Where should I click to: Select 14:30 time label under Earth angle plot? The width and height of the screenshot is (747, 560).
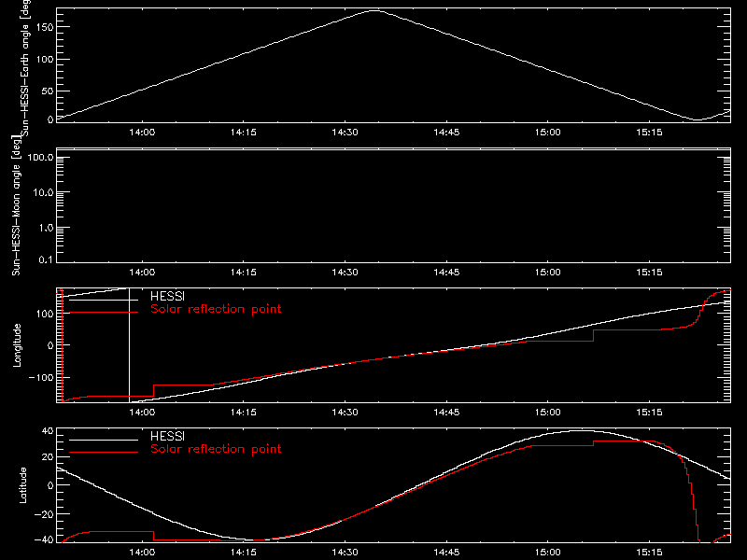(345, 132)
